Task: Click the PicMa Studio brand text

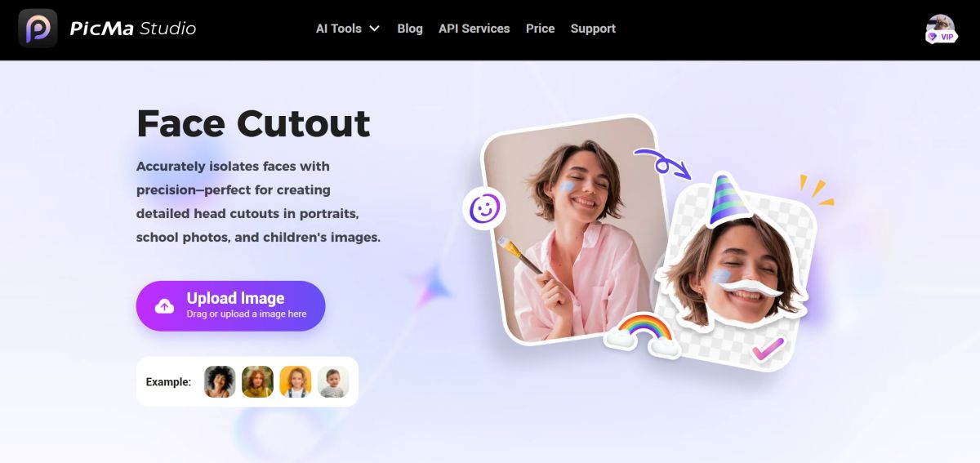Action: click(133, 29)
